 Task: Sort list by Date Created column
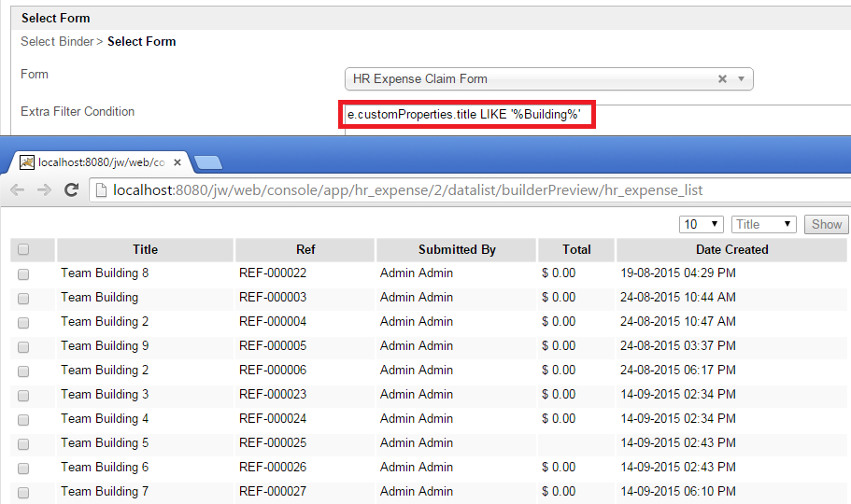tap(731, 249)
